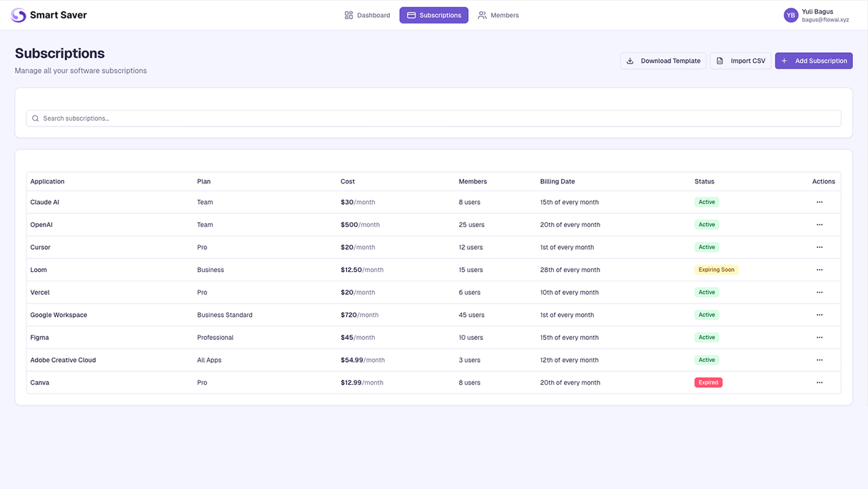
Task: Click the Download Template button
Action: click(x=662, y=61)
